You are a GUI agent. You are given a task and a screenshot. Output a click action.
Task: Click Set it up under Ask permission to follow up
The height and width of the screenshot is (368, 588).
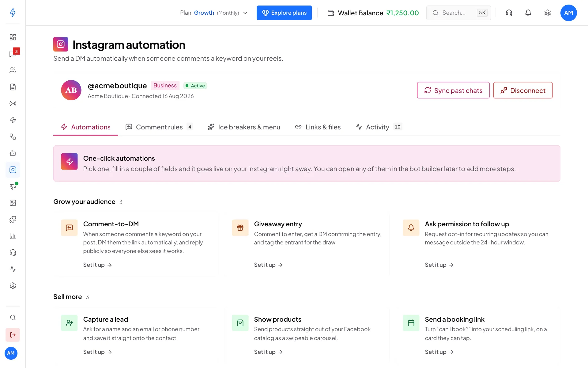coord(439,265)
